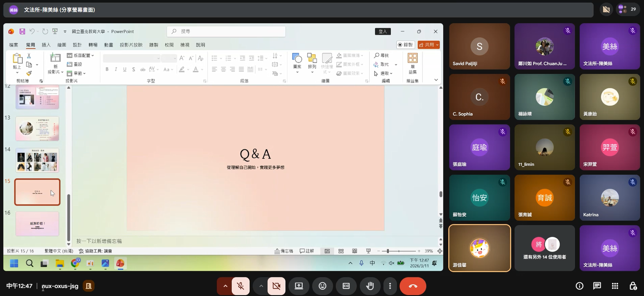Open the activities grid icon
The width and height of the screenshot is (644, 296).
tap(615, 286)
